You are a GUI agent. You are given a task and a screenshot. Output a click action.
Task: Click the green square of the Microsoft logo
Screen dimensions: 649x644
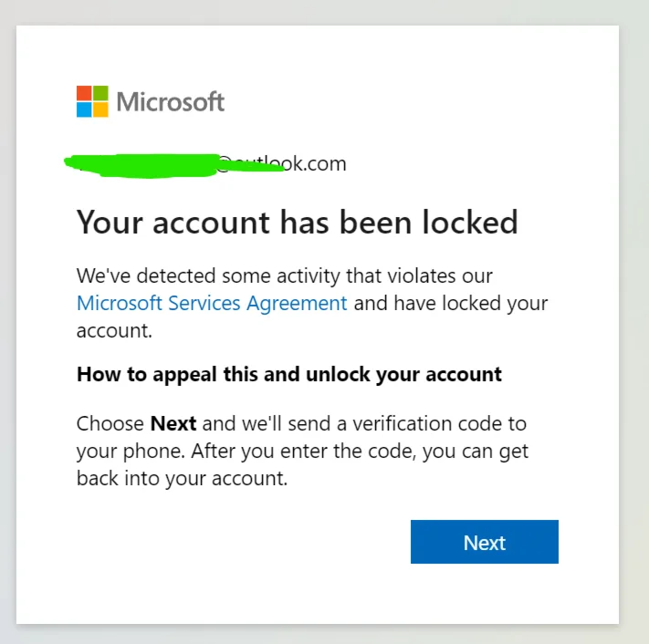[100, 93]
